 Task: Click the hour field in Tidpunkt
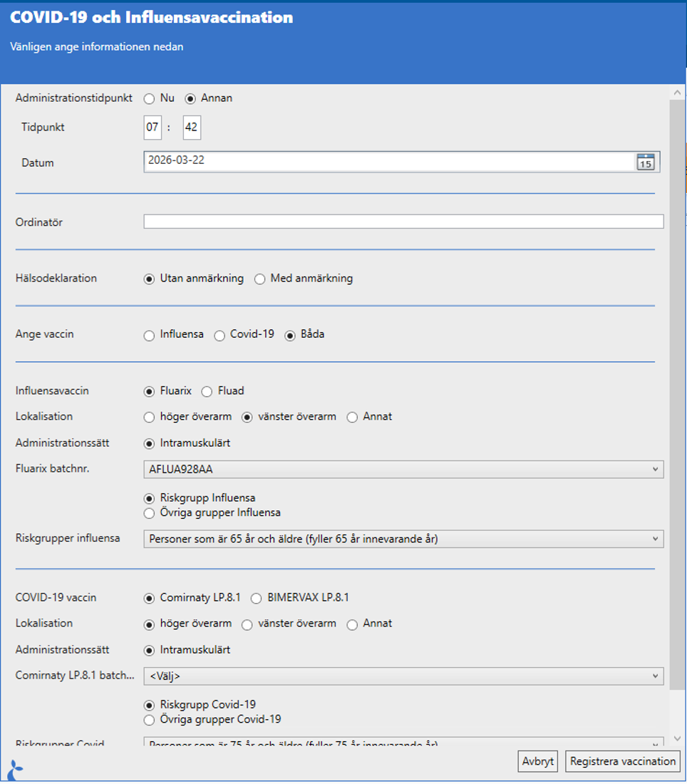tap(153, 128)
